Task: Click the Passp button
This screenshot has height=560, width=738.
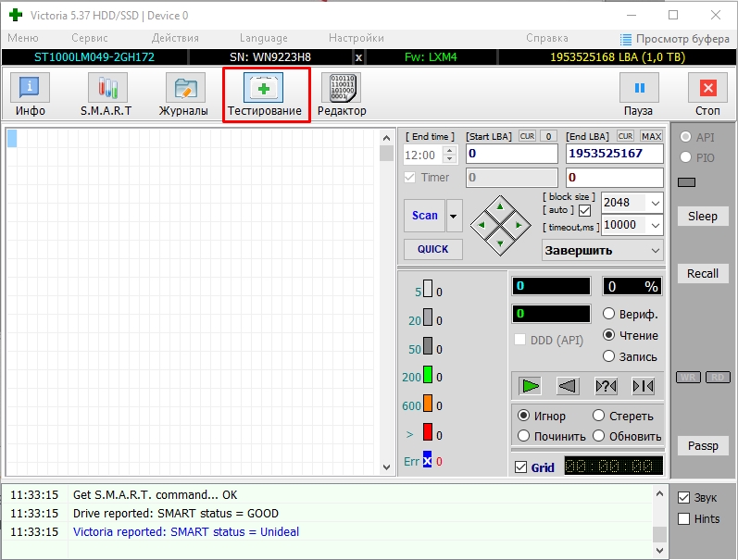Action: point(702,445)
